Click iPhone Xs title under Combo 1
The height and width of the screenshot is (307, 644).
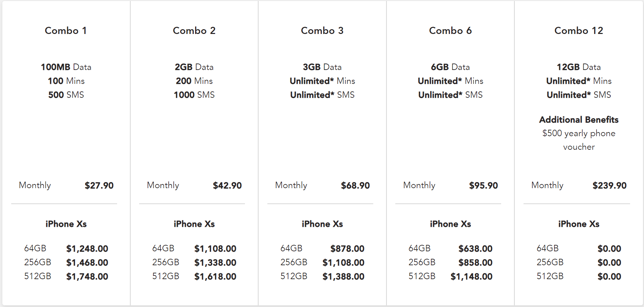(66, 224)
